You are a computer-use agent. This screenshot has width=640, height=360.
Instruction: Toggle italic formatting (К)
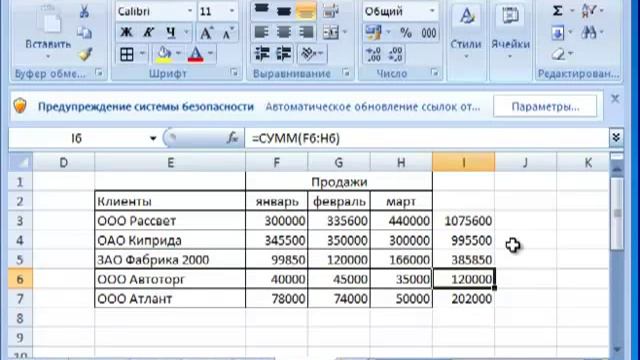click(x=149, y=32)
